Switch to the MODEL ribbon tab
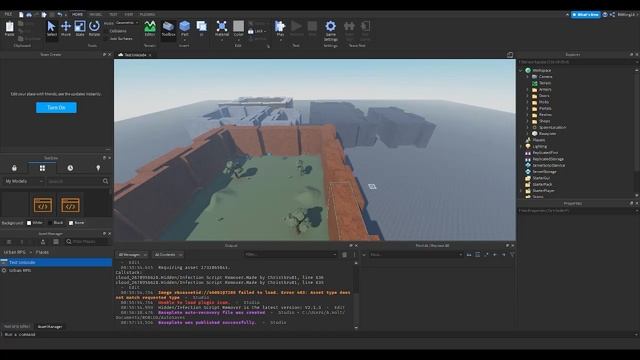The image size is (640, 360). tap(96, 14)
